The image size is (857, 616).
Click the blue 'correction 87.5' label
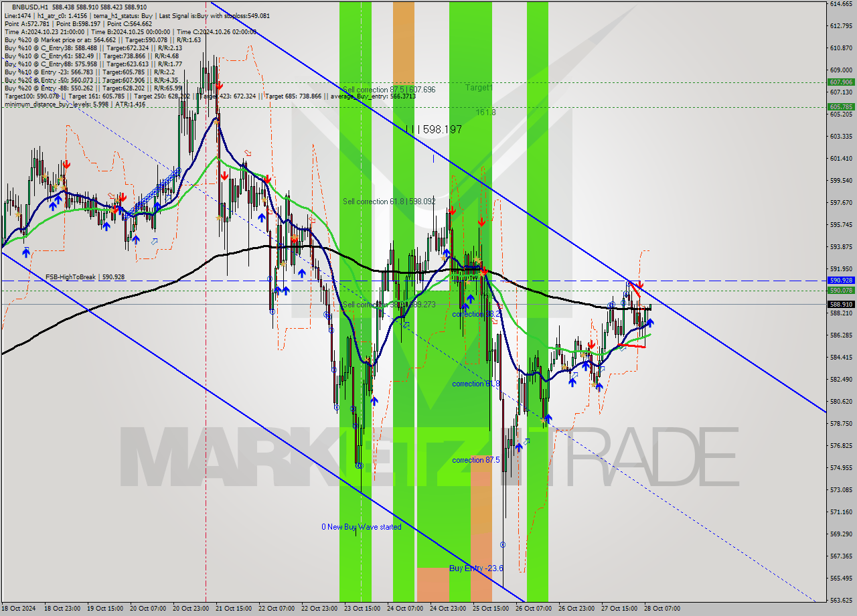[x=476, y=460]
